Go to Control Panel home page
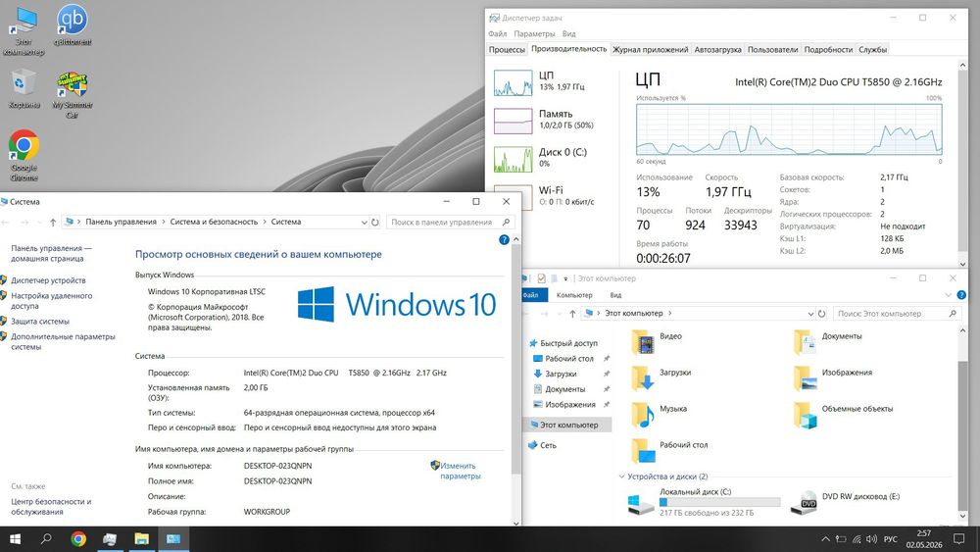 [x=51, y=253]
